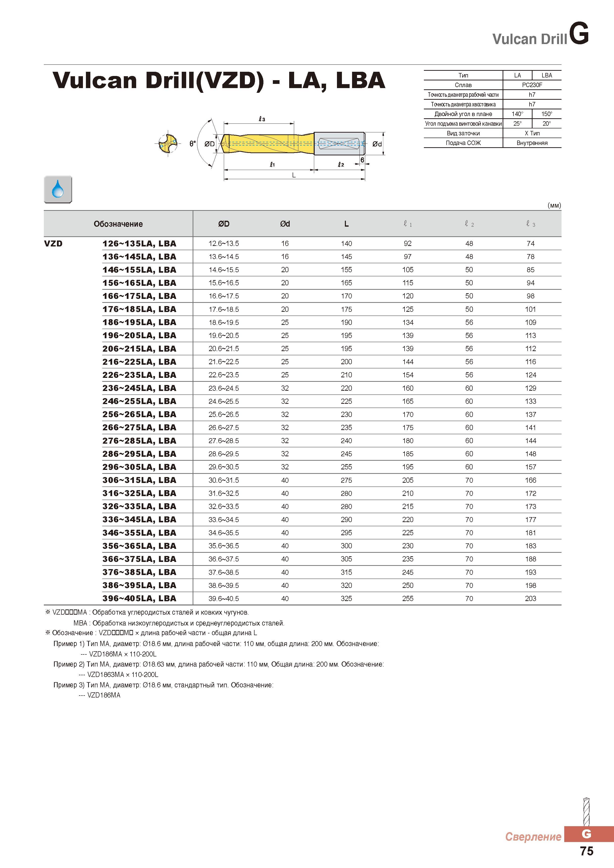Click the 'Х Тип' value

pos(532,133)
